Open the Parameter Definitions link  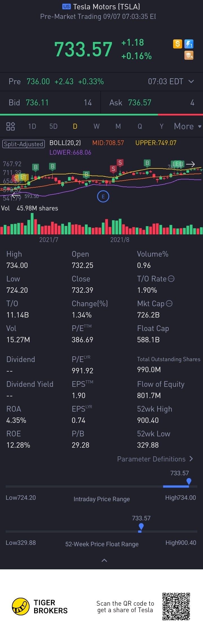pos(155,459)
